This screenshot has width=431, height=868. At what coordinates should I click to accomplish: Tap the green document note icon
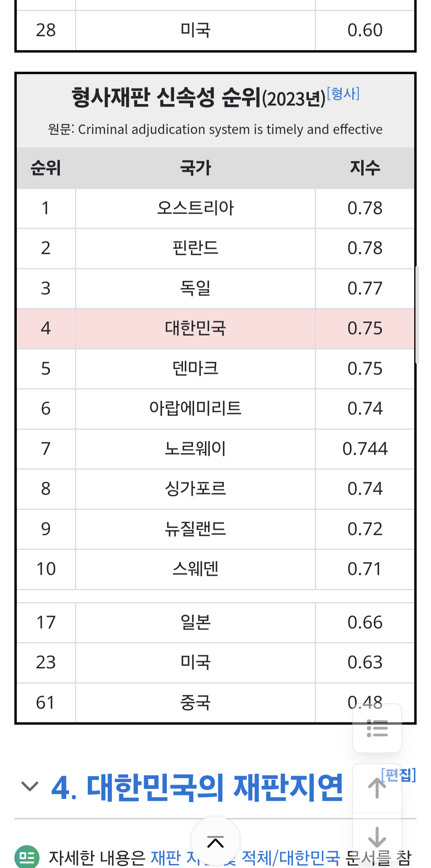click(27, 857)
